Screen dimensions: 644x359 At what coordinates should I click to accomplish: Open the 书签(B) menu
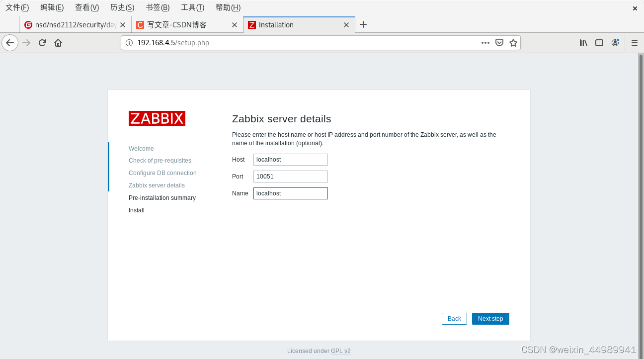[158, 7]
